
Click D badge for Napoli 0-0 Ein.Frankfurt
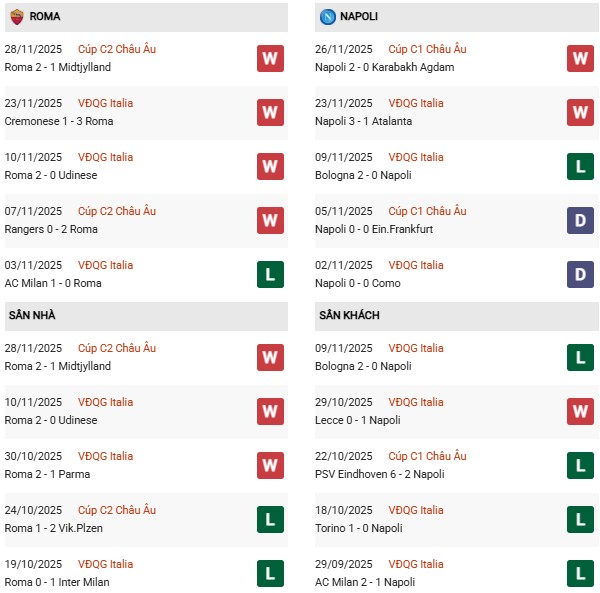[581, 220]
